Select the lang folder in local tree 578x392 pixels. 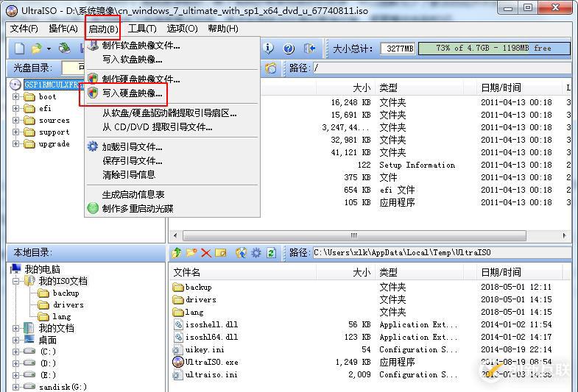tap(62, 317)
